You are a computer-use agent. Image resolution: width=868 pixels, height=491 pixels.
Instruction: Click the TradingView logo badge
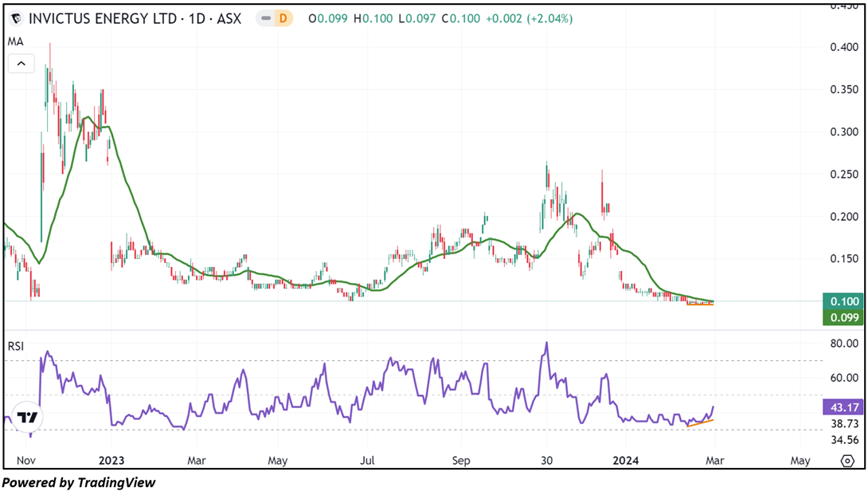[26, 418]
